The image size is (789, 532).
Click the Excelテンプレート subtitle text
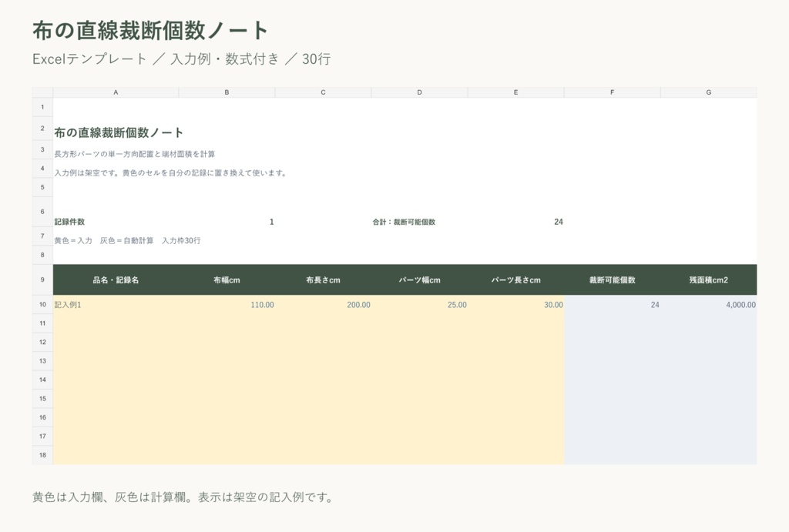pyautogui.click(x=182, y=59)
